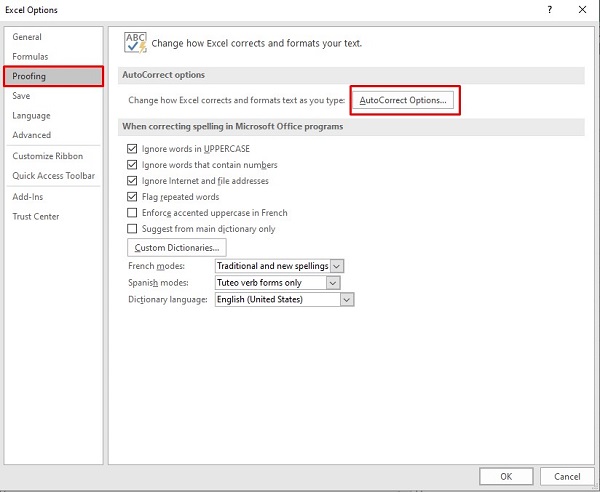Go to Customize Ribbon settings

[x=47, y=156]
